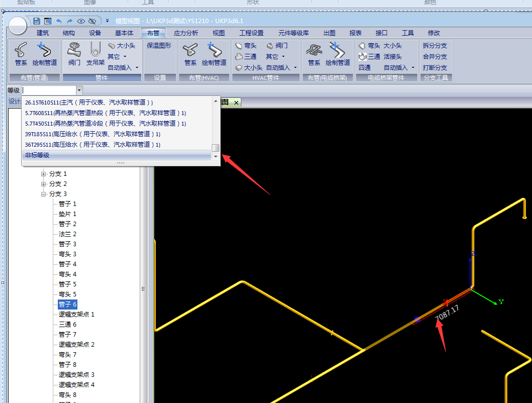Open the 等级 combo box dropdown arrow
Screen dimensions: 532x403
[79, 90]
